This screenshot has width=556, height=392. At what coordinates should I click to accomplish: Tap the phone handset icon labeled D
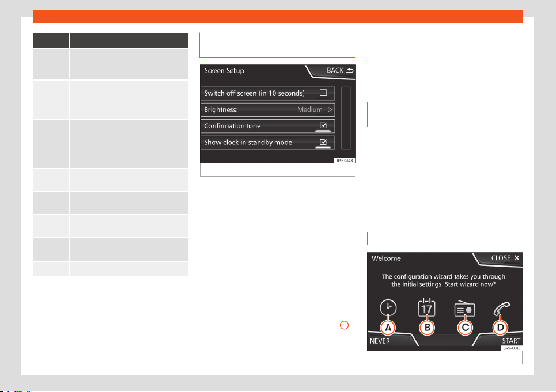coord(501,309)
